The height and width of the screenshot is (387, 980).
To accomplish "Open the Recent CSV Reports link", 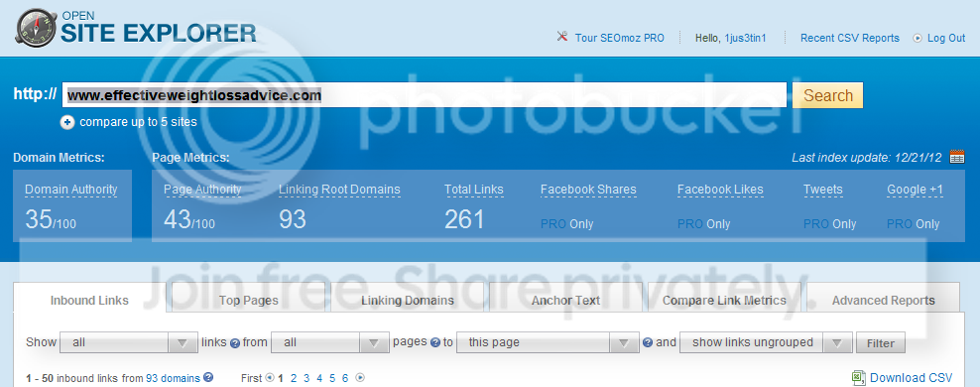I will tap(850, 38).
